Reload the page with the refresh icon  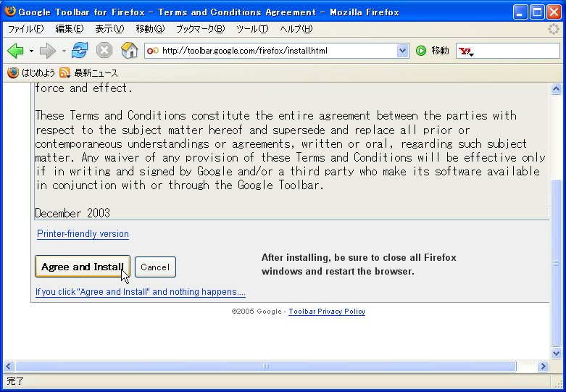coord(80,51)
